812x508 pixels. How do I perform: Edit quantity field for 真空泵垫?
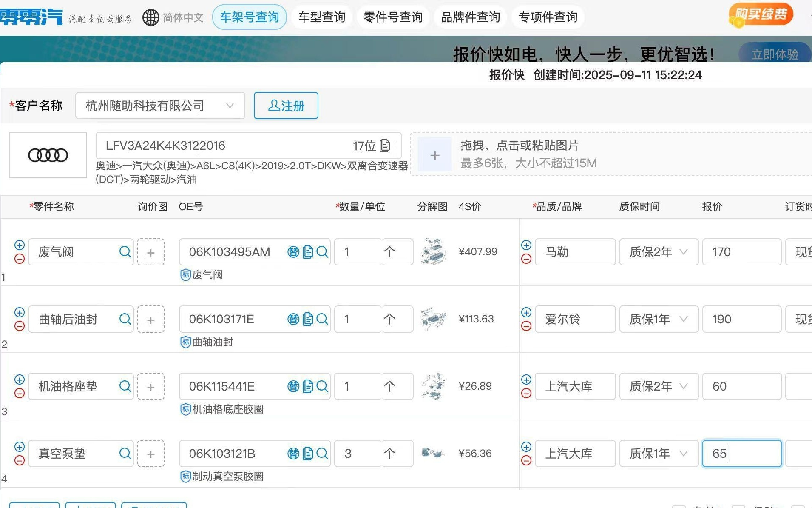(x=358, y=454)
